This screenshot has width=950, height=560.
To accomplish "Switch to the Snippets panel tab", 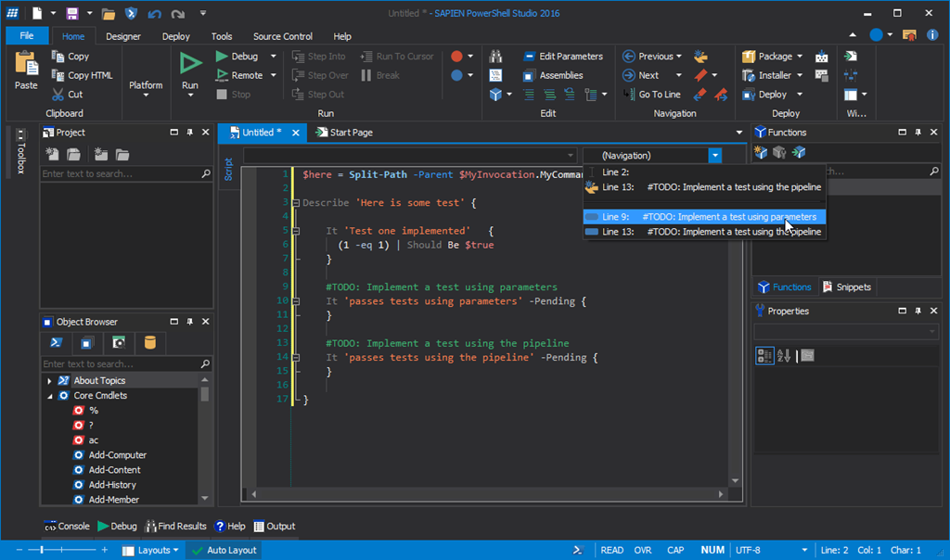I will coord(847,287).
